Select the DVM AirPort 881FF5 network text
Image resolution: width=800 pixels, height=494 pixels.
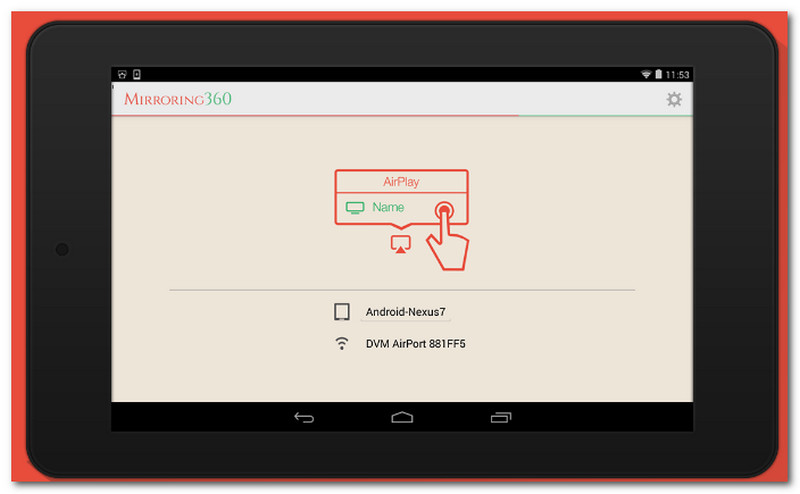[x=415, y=344]
